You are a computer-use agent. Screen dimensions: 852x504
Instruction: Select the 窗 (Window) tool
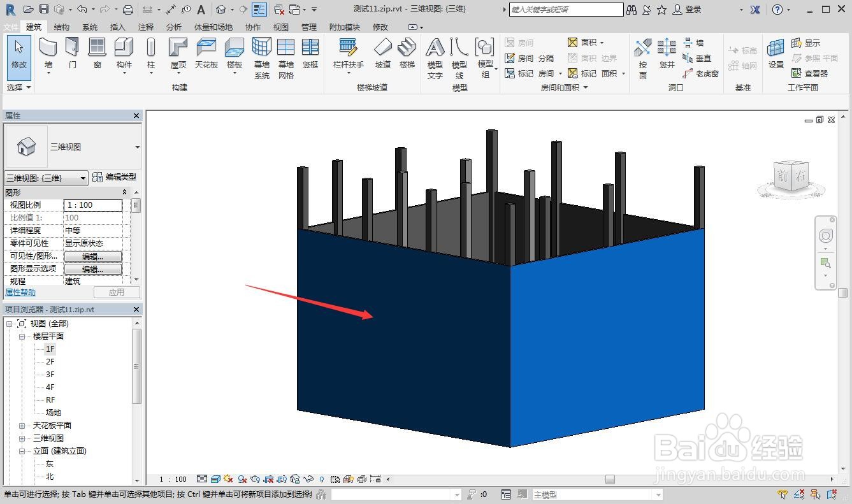(97, 54)
